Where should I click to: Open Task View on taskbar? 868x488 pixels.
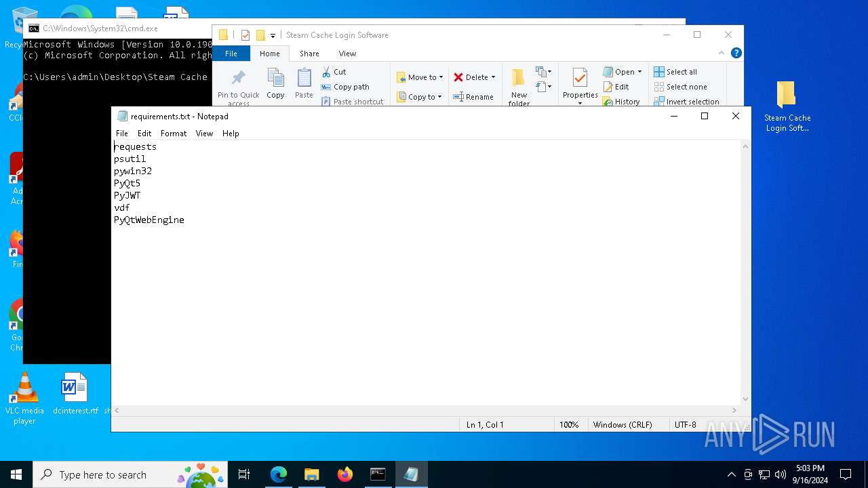click(244, 474)
